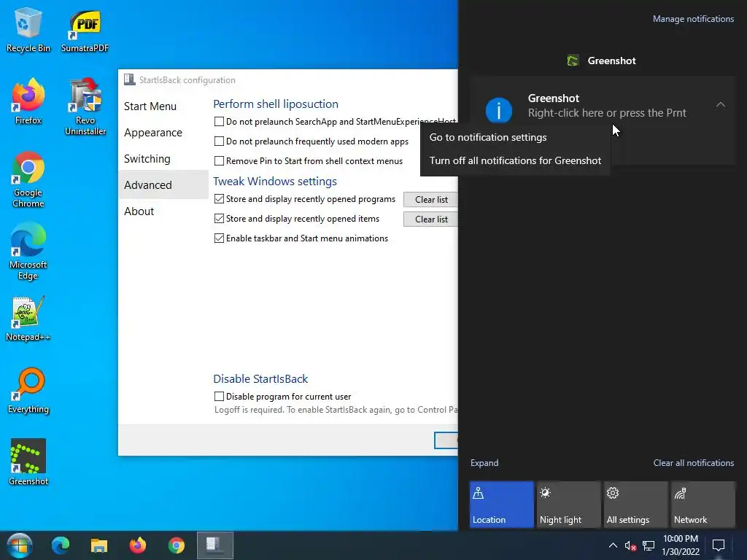This screenshot has height=560, width=747.
Task: Uncheck Enable taskbar and Start menu animations
Action: [219, 238]
